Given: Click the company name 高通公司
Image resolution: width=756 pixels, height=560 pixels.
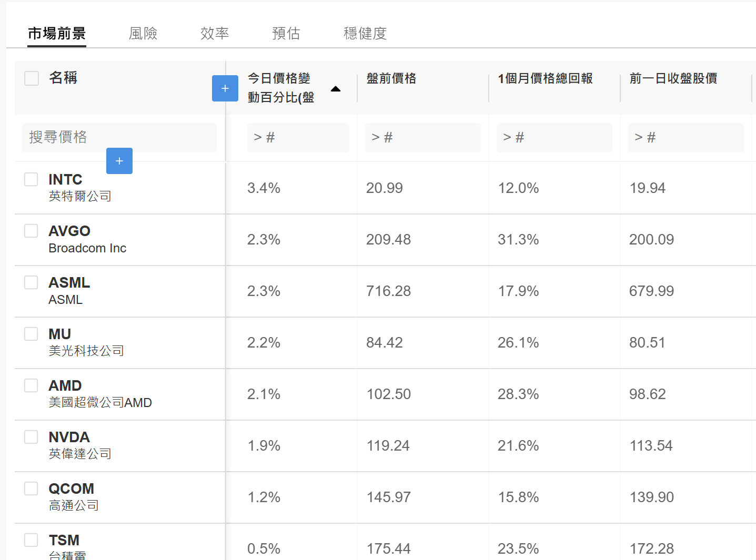Looking at the screenshot, I should pyautogui.click(x=74, y=505).
